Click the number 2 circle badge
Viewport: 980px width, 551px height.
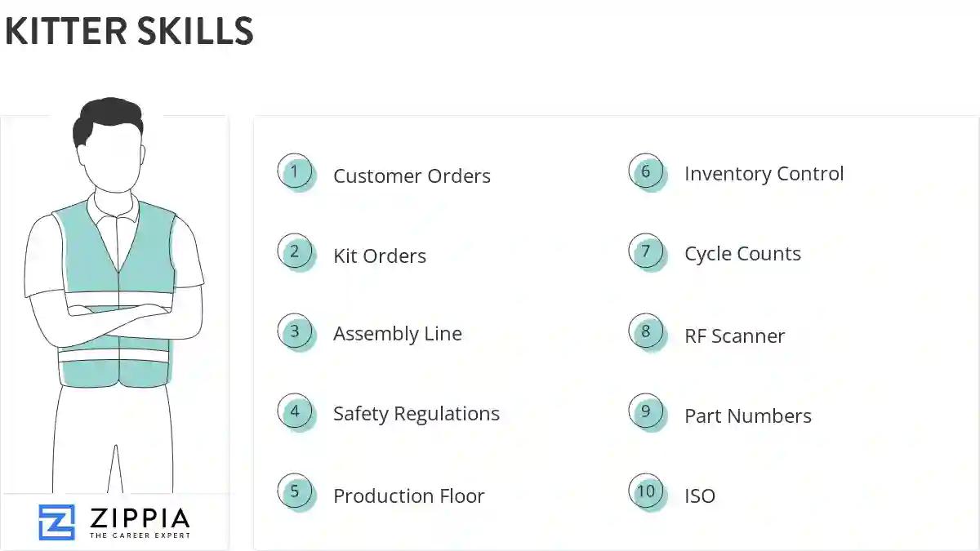(295, 251)
